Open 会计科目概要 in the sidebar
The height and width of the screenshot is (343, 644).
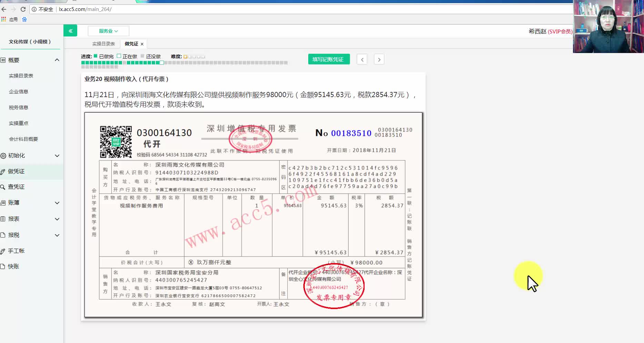click(x=23, y=139)
